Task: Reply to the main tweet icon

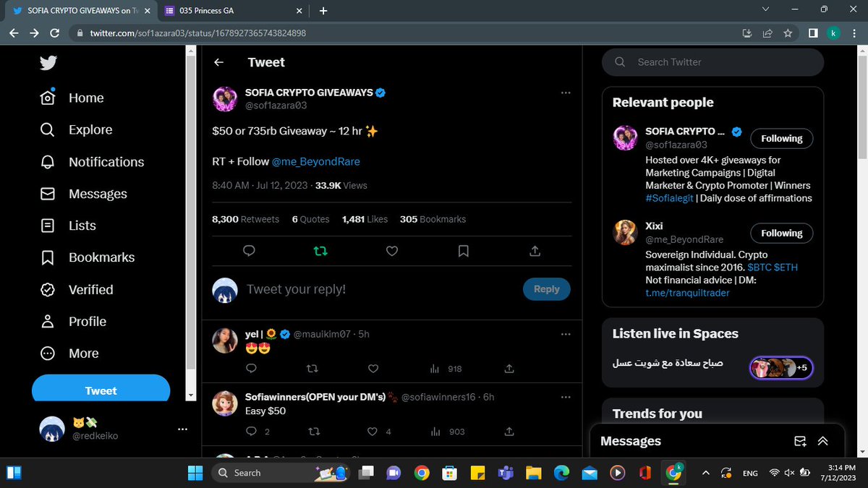Action: [249, 251]
